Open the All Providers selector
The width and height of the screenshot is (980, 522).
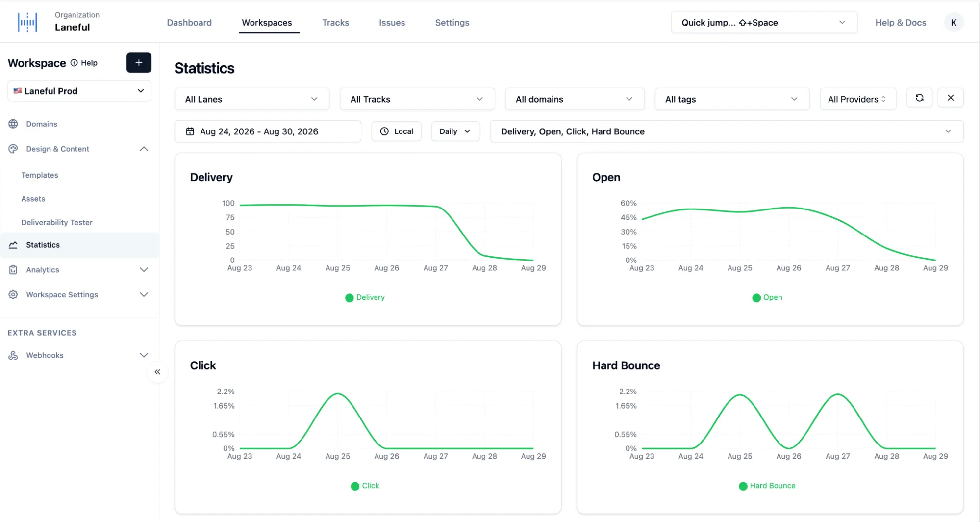(x=858, y=99)
